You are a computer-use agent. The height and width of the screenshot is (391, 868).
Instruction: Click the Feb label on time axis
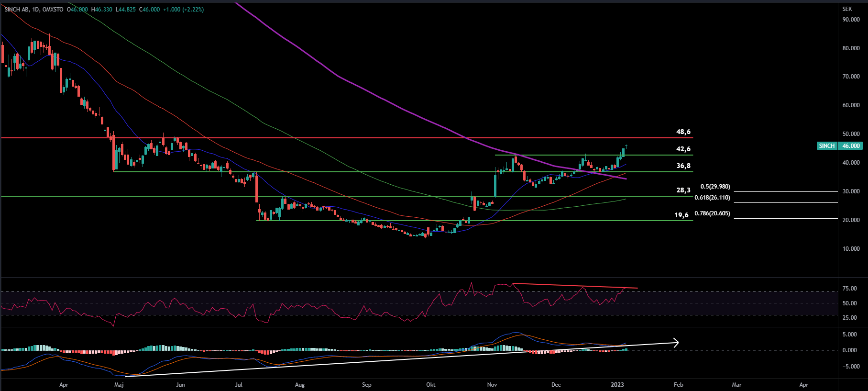(678, 385)
